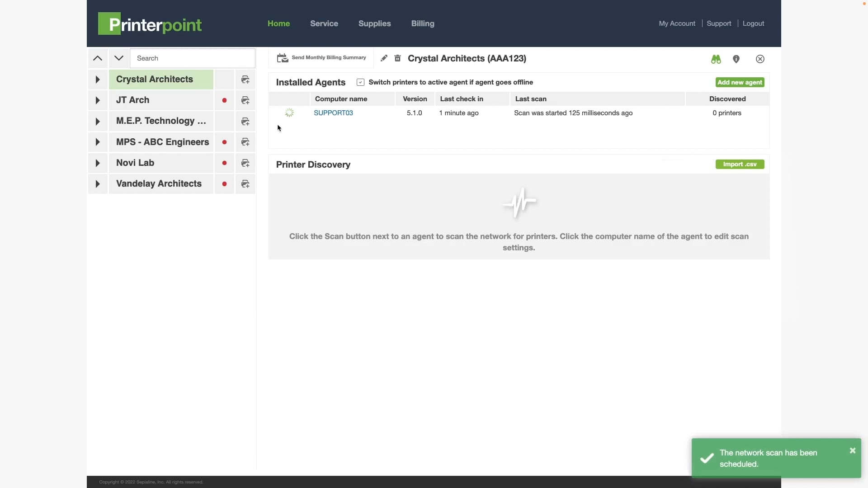Image resolution: width=868 pixels, height=488 pixels.
Task: Click 'Scan was started 125 milliseconds ago' text
Action: point(573,113)
